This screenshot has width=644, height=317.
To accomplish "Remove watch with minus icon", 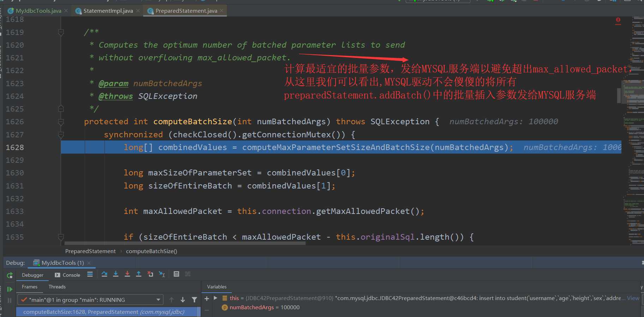I will point(207,310).
